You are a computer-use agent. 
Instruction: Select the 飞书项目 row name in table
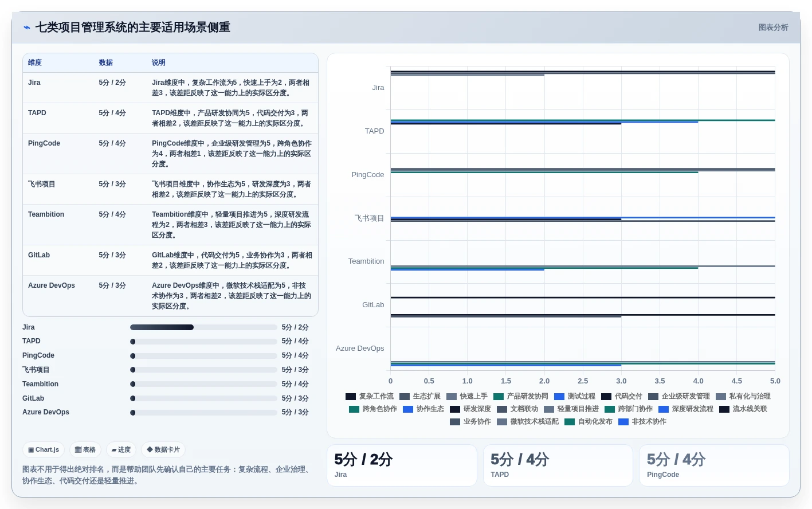point(42,184)
